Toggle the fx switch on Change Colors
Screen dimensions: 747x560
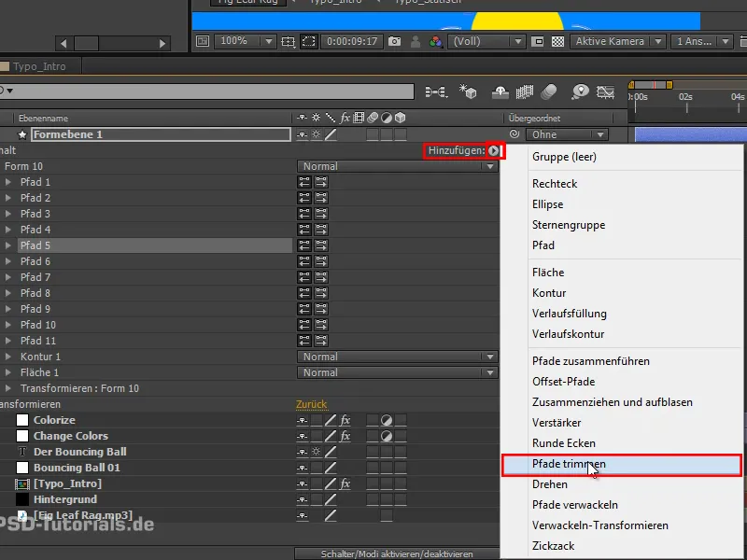coord(345,436)
